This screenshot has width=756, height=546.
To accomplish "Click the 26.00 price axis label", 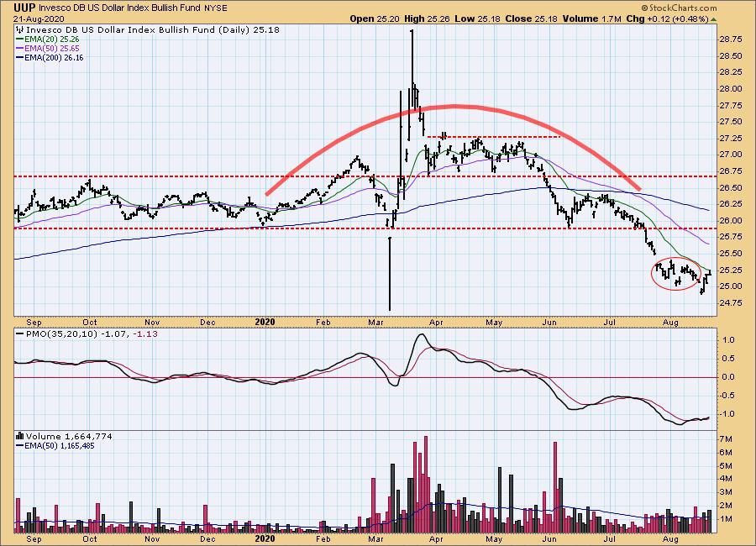I will (731, 220).
